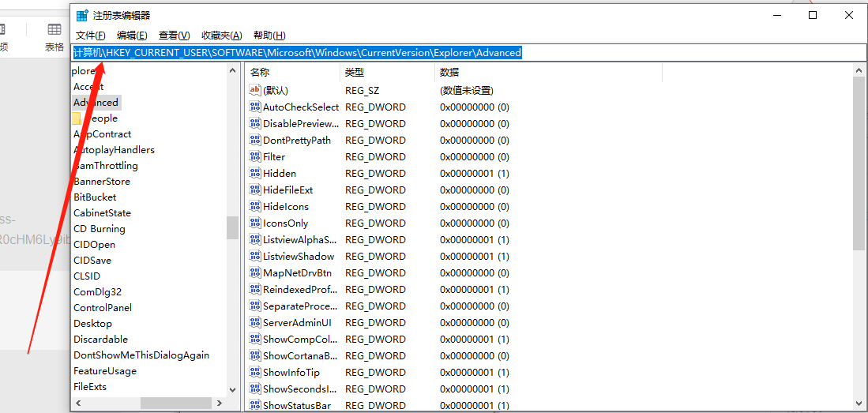Click the Filter DWORD value icon
Screen dimensions: 868x413
(254, 156)
